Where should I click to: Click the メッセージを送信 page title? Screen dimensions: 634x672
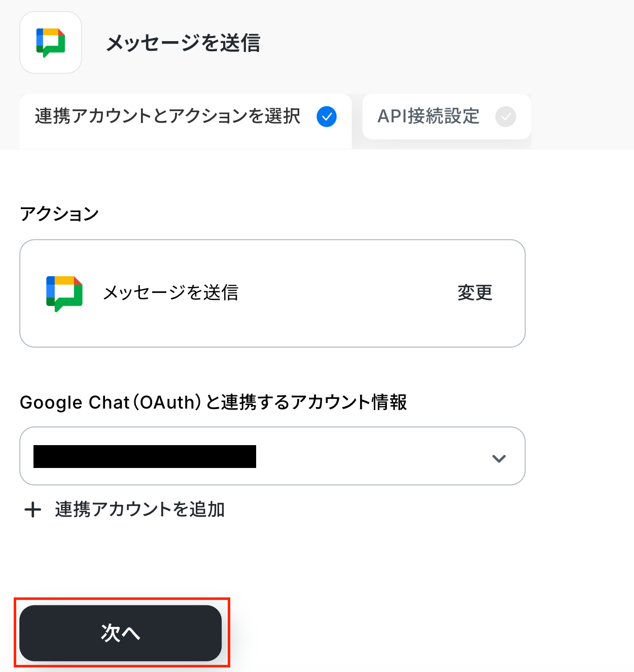click(183, 43)
